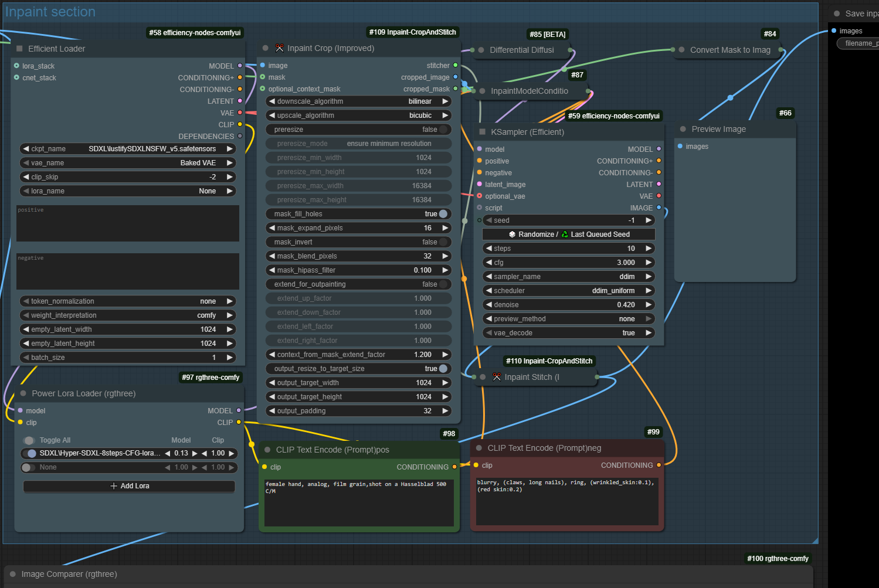
Task: Click the stitcher output socket on Inpaint Crop
Action: (456, 65)
